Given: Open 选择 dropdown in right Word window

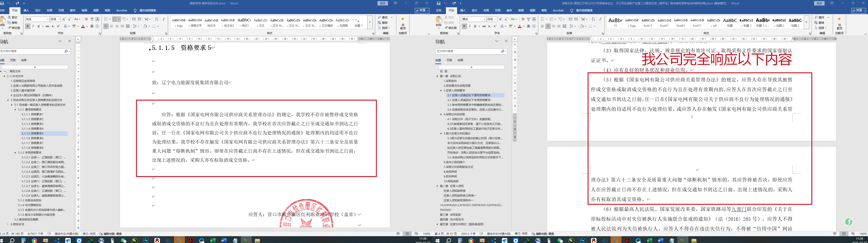Looking at the screenshot, I should (x=821, y=28).
